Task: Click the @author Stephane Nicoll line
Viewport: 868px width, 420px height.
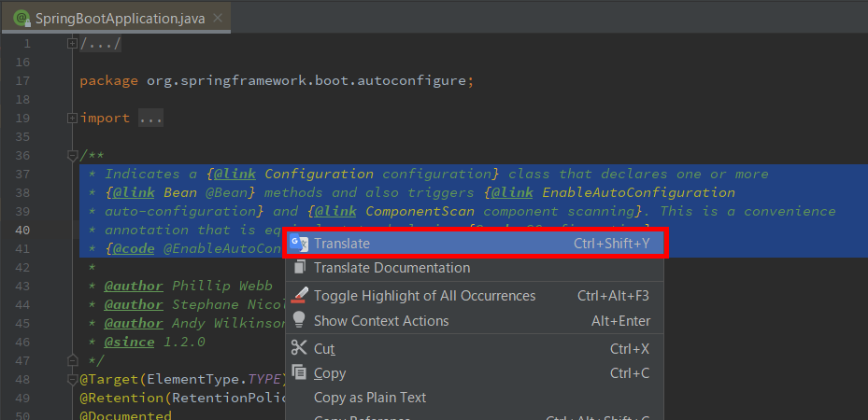Action: coord(194,304)
